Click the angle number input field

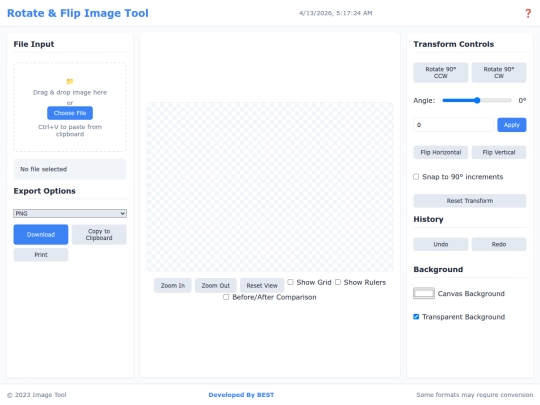tap(453, 125)
